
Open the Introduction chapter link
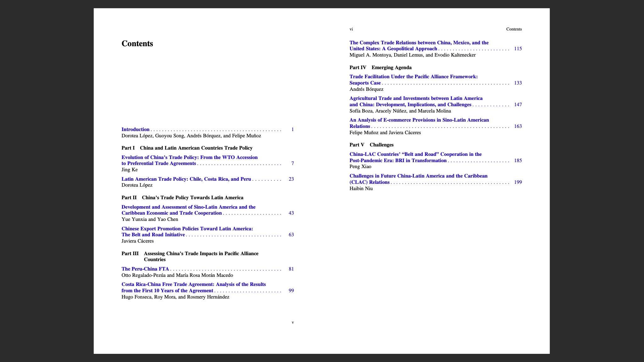click(135, 129)
